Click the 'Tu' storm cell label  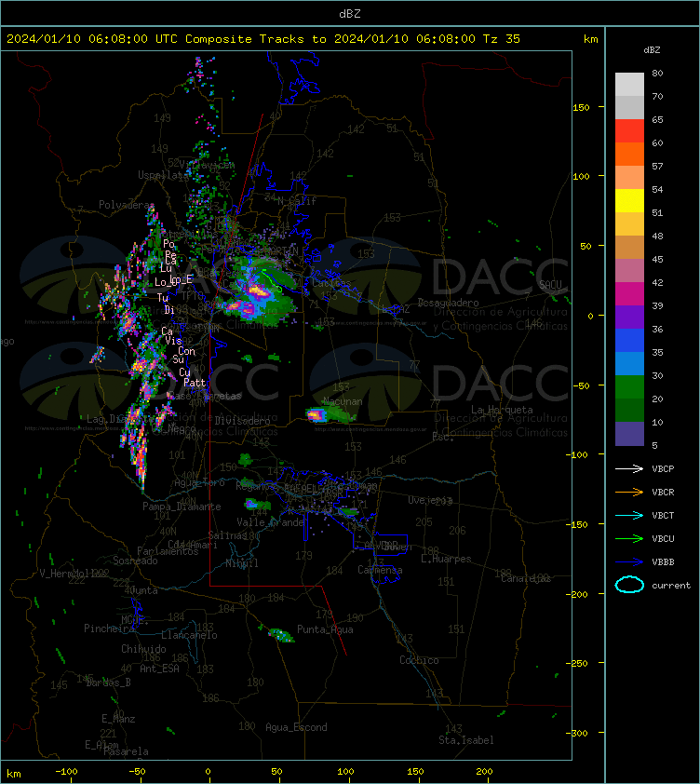point(163,298)
